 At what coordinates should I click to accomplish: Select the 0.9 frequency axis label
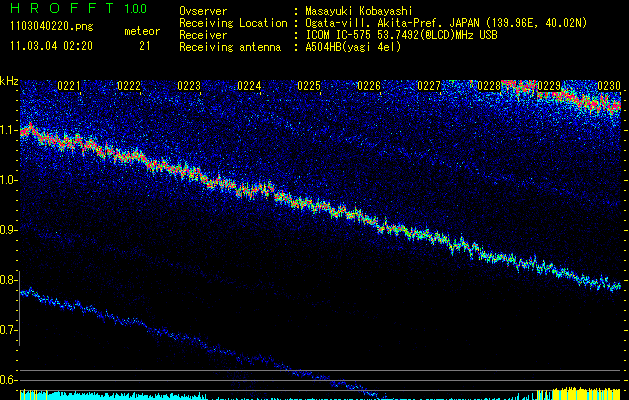pyautogui.click(x=9, y=230)
